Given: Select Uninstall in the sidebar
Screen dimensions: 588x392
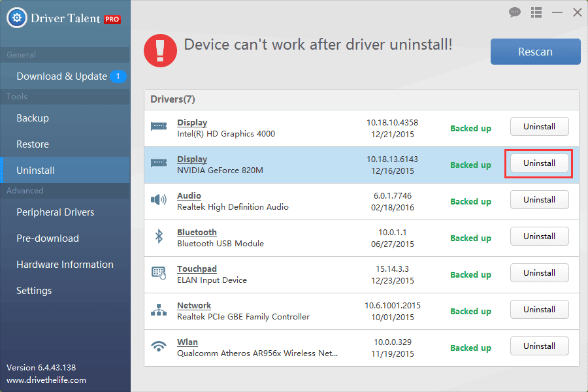Looking at the screenshot, I should (x=65, y=171).
